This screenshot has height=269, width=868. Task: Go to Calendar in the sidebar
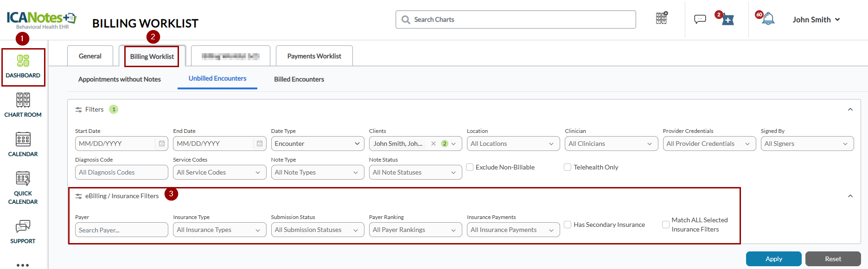point(23,144)
